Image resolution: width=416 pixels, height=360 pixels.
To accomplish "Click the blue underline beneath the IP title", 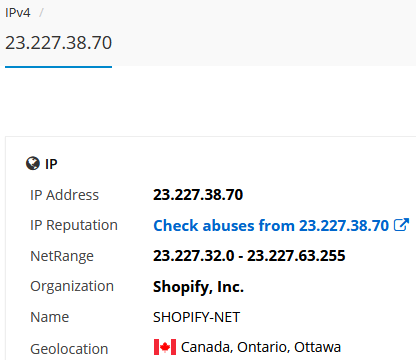I will [59, 67].
